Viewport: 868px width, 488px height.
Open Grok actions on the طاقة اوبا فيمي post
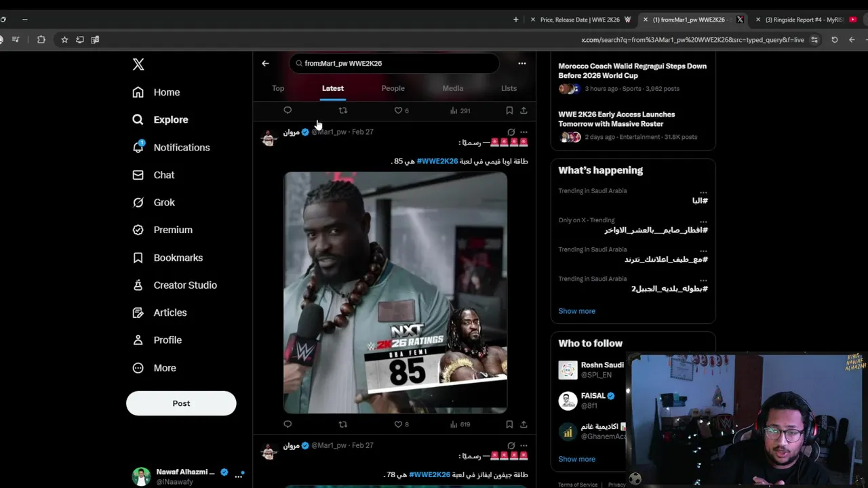[511, 132]
